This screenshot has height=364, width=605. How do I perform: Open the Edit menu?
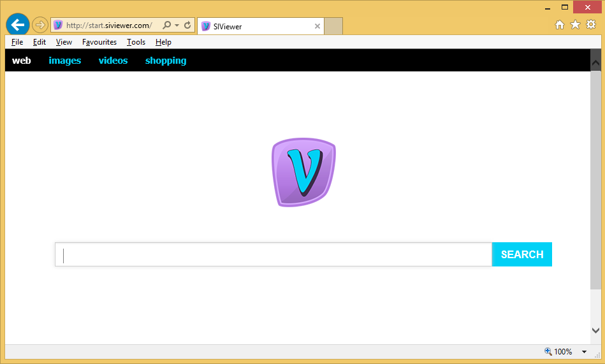click(40, 42)
